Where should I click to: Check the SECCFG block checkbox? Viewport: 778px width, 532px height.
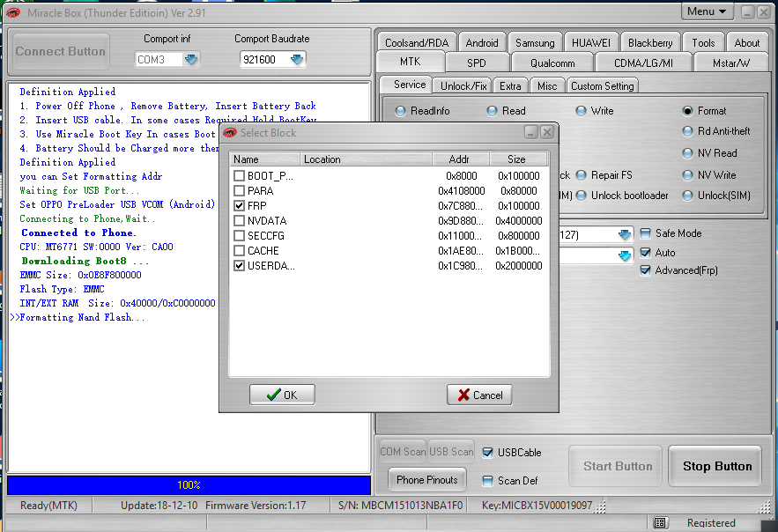point(239,235)
